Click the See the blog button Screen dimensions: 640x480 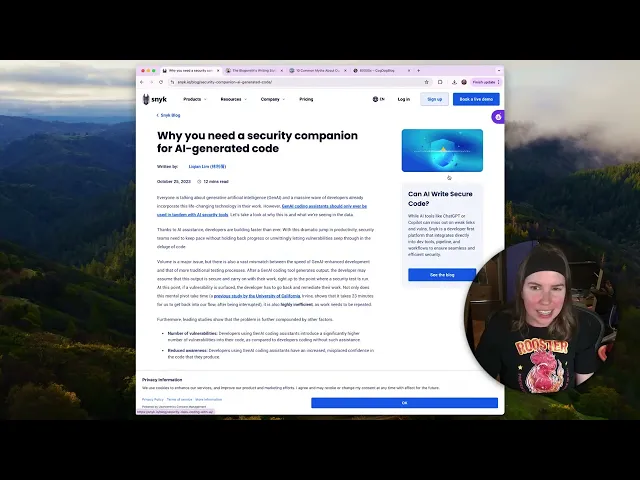tap(442, 275)
